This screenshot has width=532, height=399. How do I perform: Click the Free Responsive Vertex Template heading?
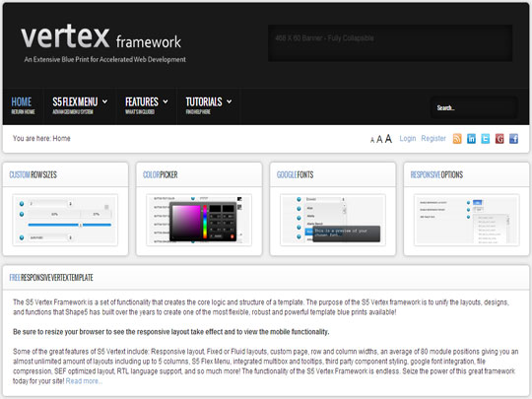(x=51, y=278)
